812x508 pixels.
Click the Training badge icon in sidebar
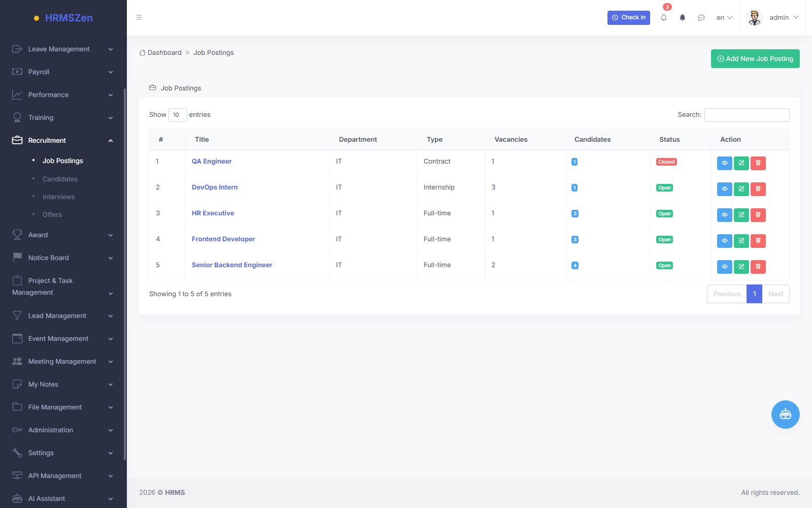coord(17,117)
